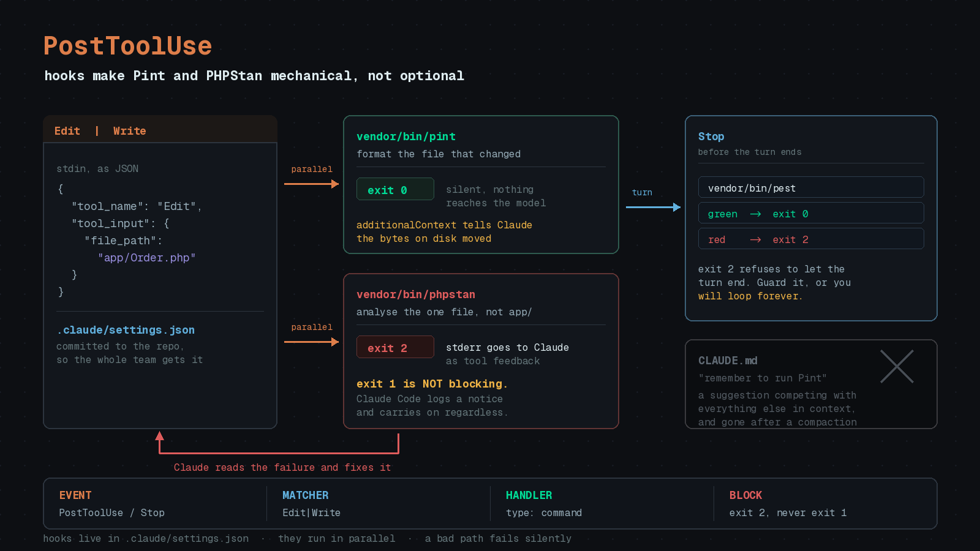This screenshot has width=980, height=551.
Task: Click "silent, nothing reaches the model" note
Action: click(x=496, y=197)
